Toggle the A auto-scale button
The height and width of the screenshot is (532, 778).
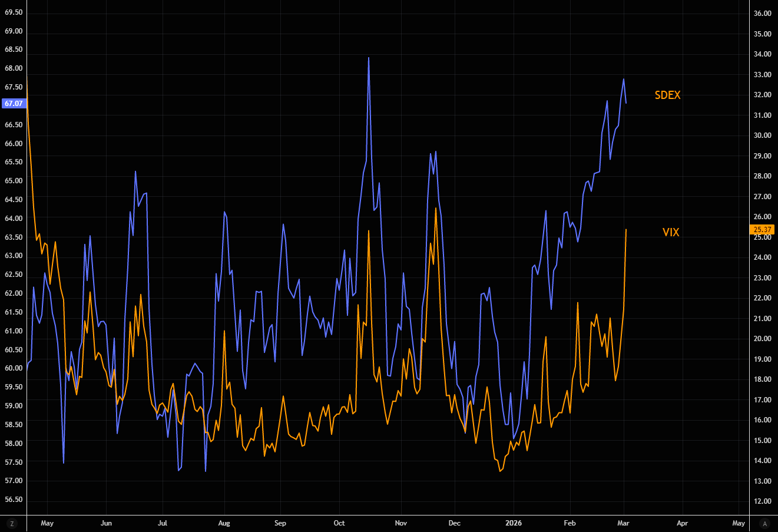[x=765, y=523]
